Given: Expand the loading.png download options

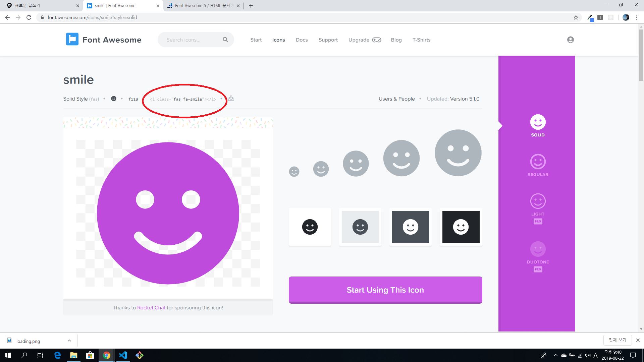Looking at the screenshot, I should 69,341.
